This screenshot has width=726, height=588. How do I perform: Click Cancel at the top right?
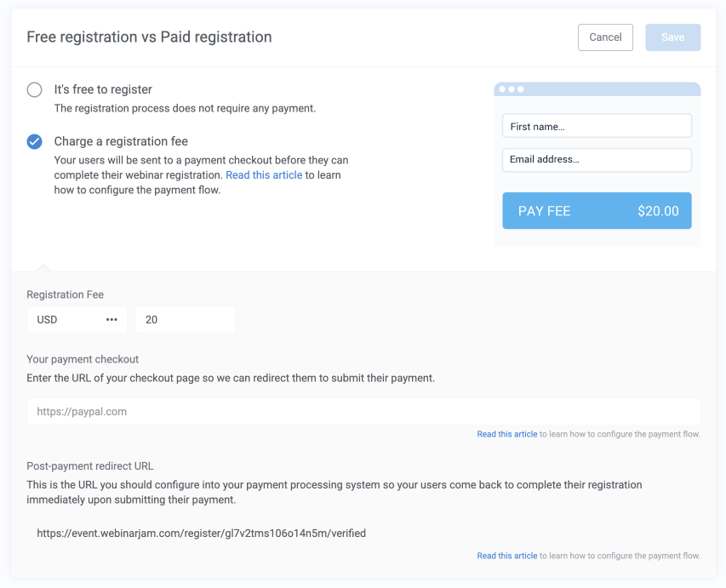pyautogui.click(x=605, y=37)
